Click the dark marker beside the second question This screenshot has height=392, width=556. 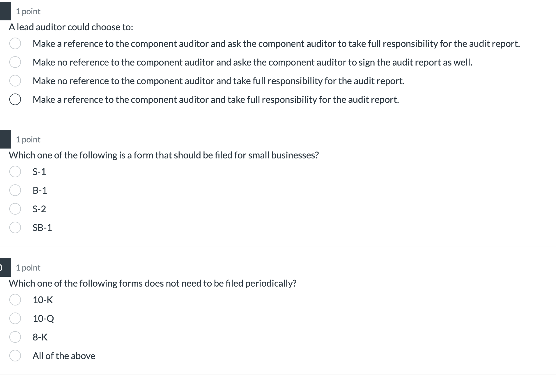[x=5, y=139]
